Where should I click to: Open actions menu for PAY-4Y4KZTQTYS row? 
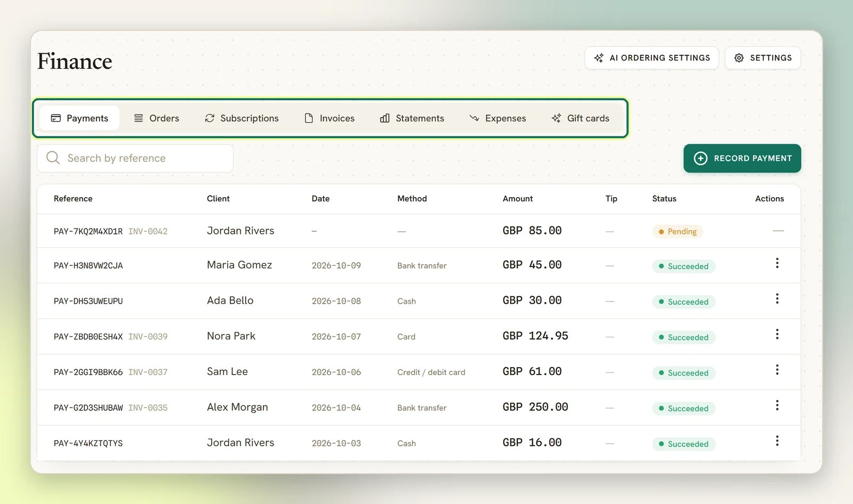click(x=777, y=441)
